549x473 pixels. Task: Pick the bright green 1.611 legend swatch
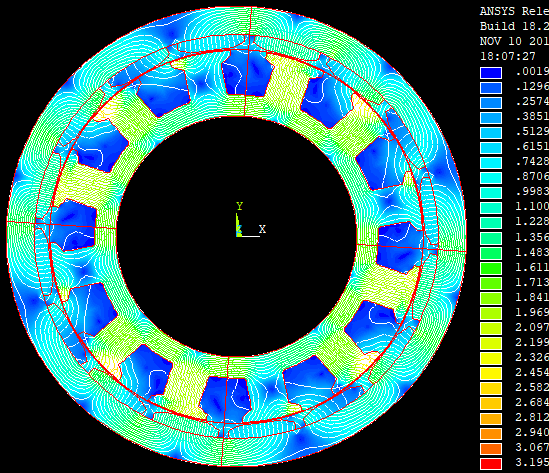[491, 268]
